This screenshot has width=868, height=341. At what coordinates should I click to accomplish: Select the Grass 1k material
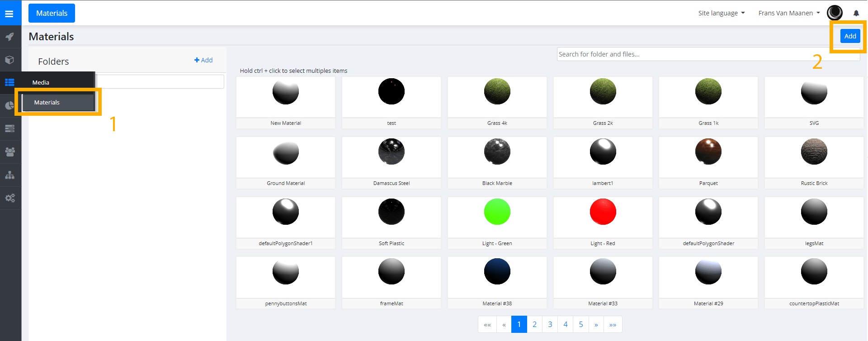point(708,103)
